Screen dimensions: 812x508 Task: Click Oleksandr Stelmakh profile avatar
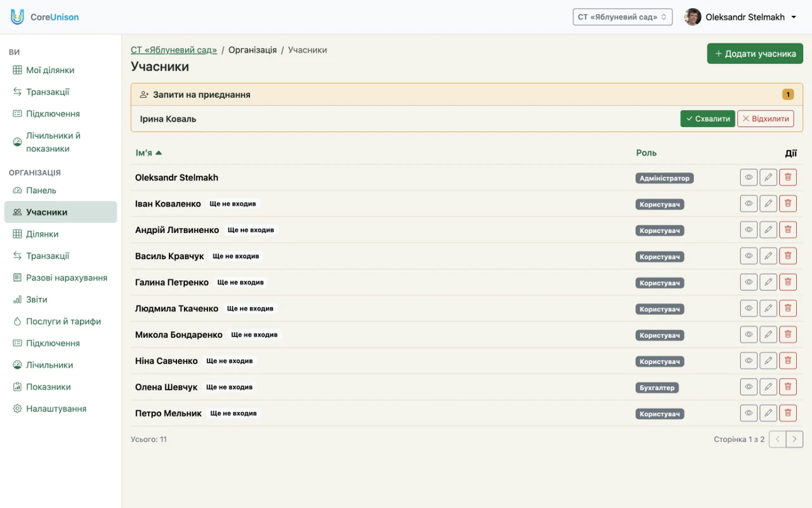click(x=693, y=17)
